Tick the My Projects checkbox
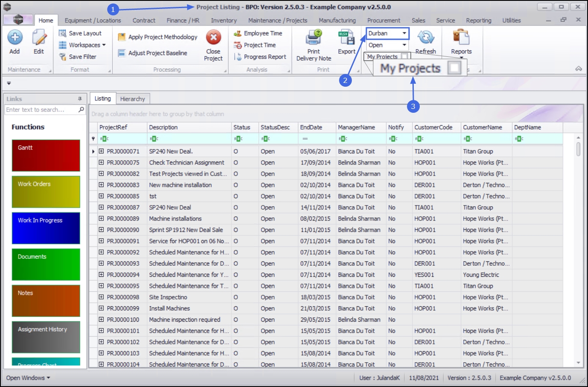This screenshot has width=588, height=387. [404, 56]
